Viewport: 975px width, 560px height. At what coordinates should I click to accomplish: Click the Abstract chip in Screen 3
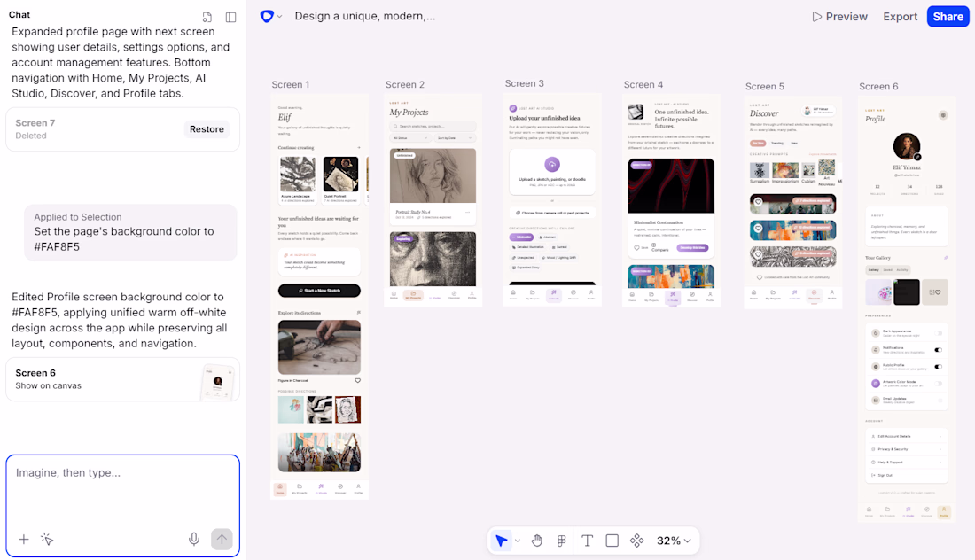548,237
